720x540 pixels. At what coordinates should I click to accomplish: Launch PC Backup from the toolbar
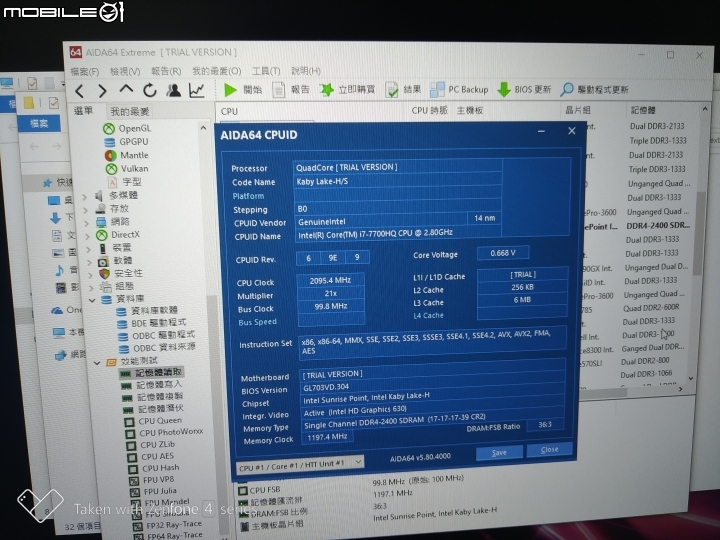click(x=459, y=90)
